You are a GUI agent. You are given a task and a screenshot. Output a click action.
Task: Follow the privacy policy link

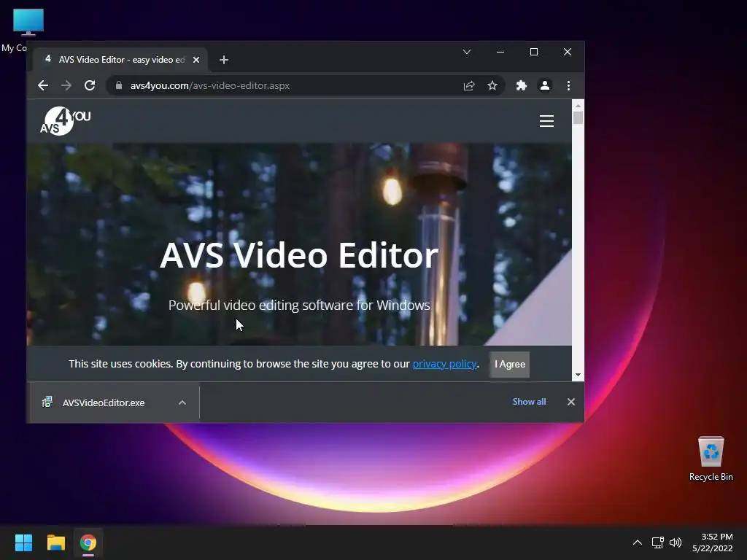(x=444, y=364)
